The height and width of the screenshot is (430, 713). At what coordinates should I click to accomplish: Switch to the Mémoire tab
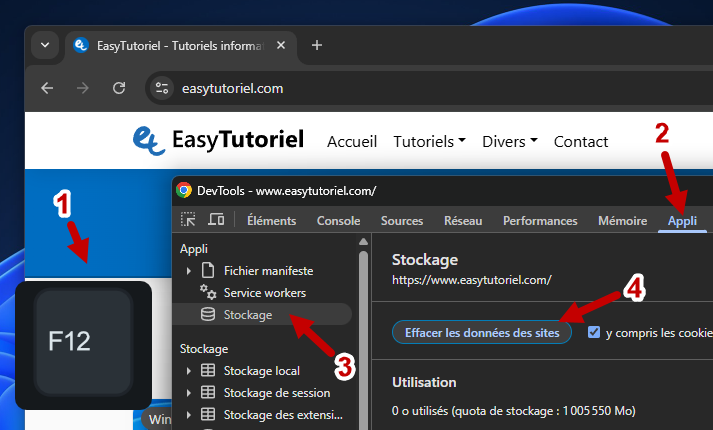(x=623, y=221)
